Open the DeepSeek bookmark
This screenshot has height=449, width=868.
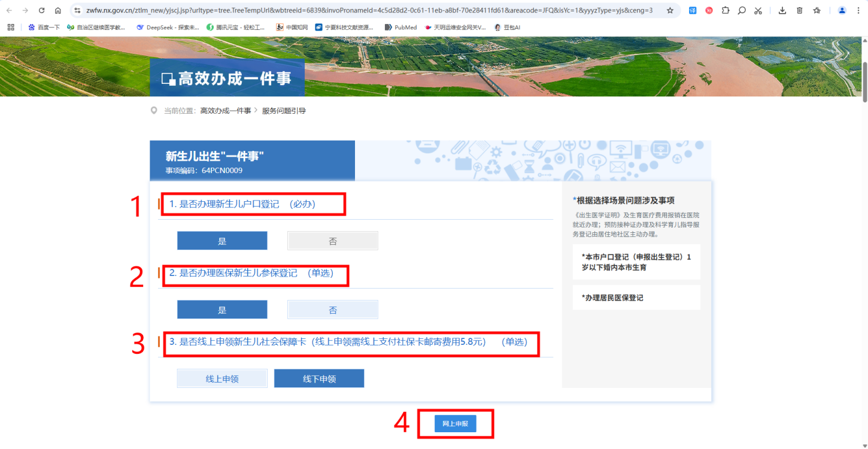tap(168, 27)
